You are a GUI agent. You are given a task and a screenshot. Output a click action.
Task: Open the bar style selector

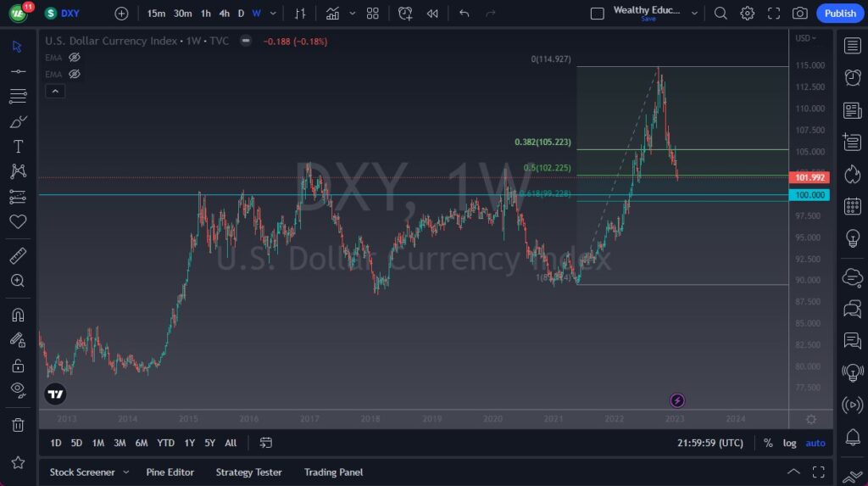click(x=300, y=14)
